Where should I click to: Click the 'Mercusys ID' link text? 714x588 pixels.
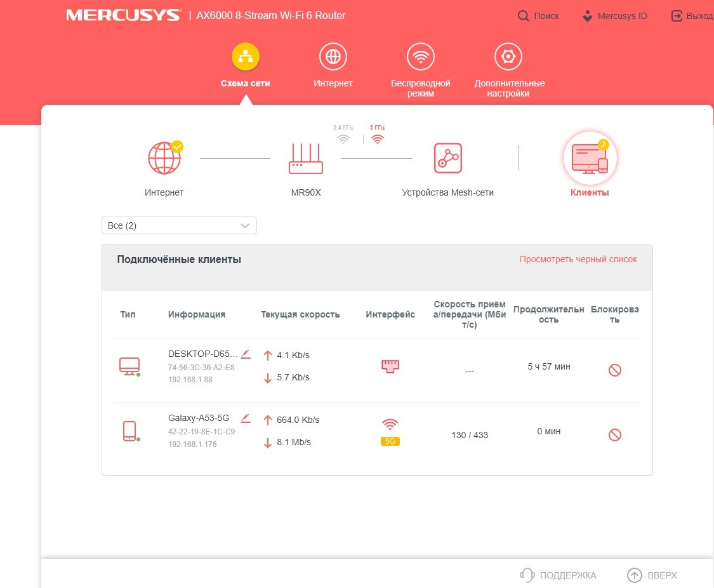[622, 16]
